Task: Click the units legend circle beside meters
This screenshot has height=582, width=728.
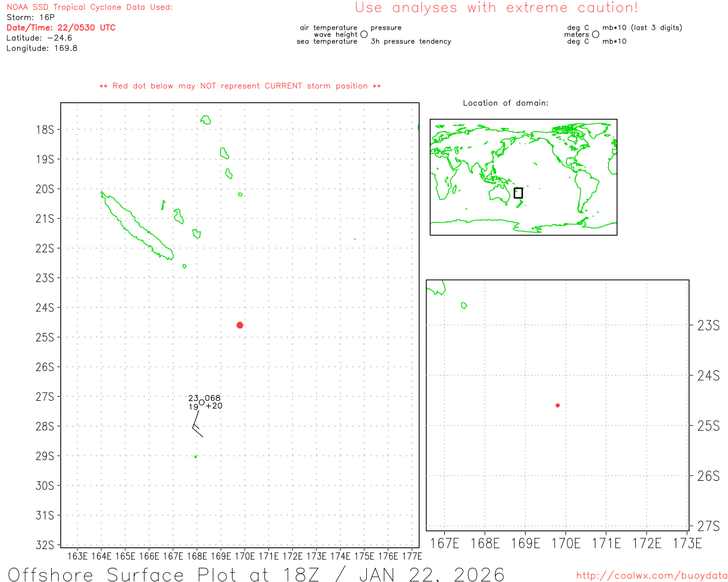Action: [595, 34]
